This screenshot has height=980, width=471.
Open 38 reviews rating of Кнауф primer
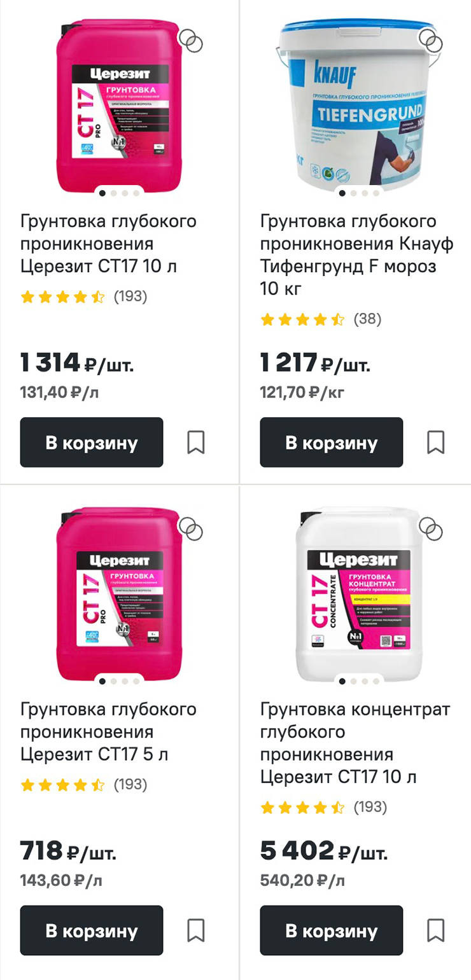coord(321,319)
